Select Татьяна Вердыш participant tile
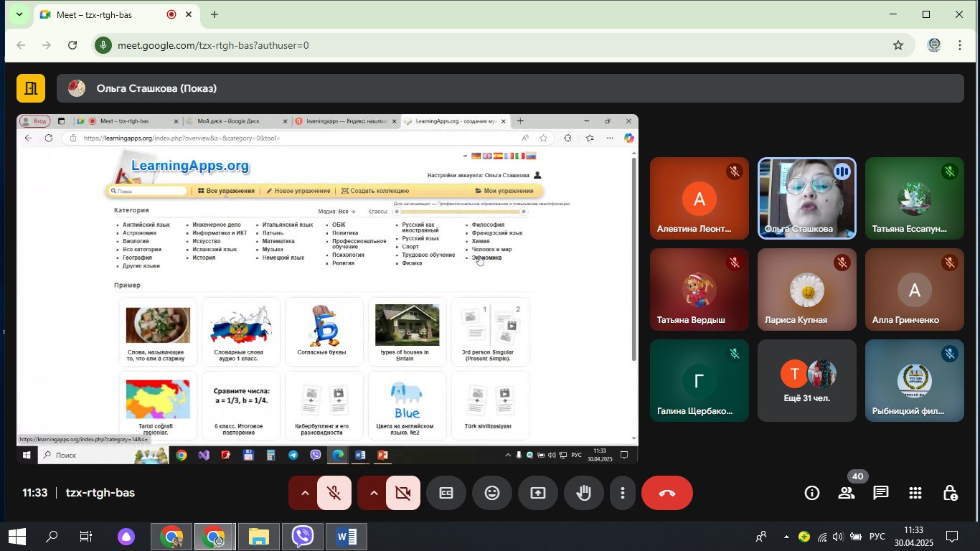The height and width of the screenshot is (551, 980). (x=699, y=289)
